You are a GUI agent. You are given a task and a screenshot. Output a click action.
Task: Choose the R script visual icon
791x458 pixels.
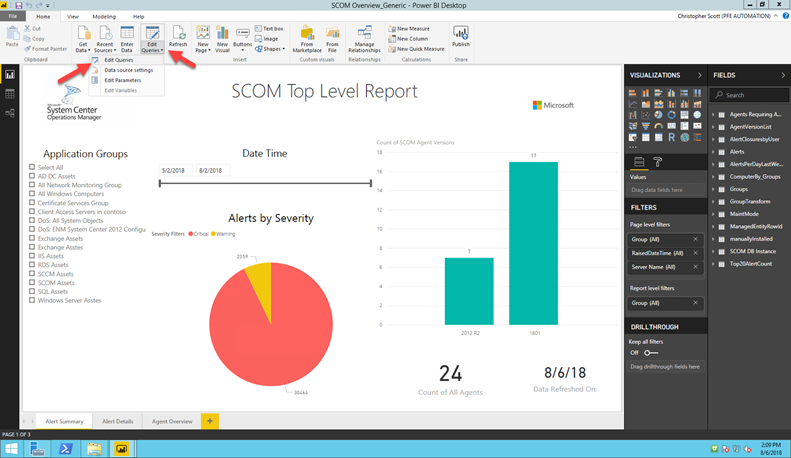point(671,137)
